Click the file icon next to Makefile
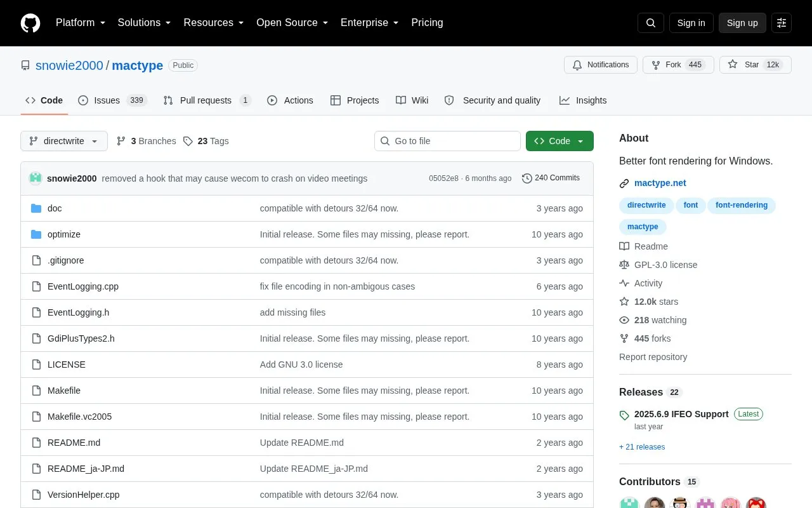The image size is (812, 508). [36, 391]
